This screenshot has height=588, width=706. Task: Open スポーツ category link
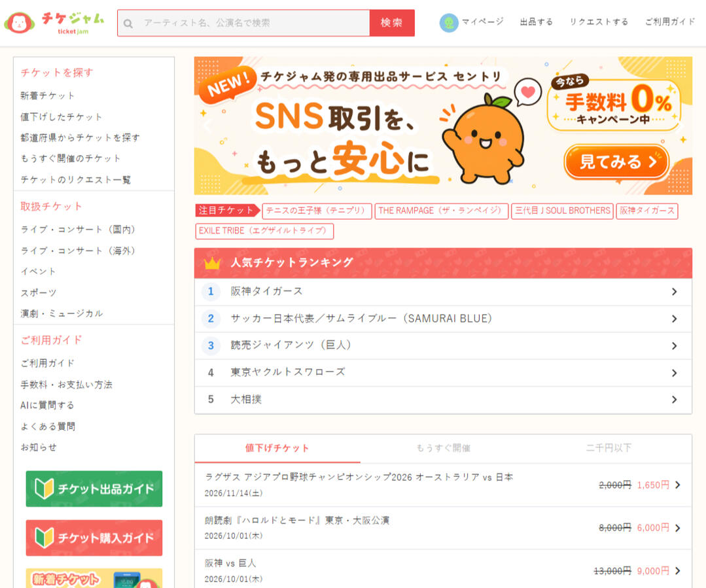(x=39, y=292)
